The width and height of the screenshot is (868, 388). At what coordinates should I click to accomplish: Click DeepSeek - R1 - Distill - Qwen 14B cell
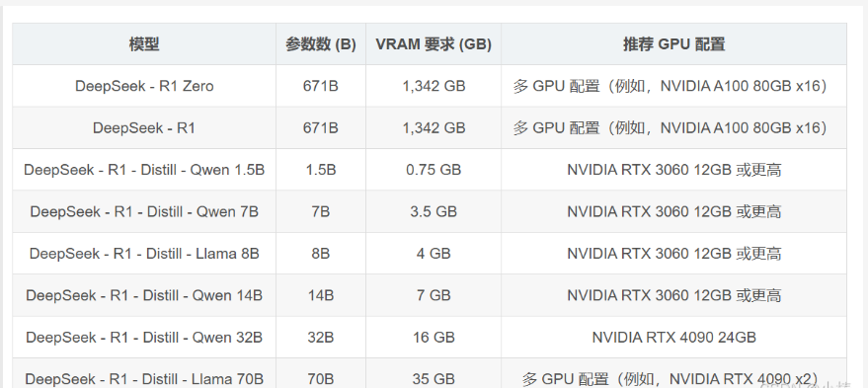[x=144, y=295]
